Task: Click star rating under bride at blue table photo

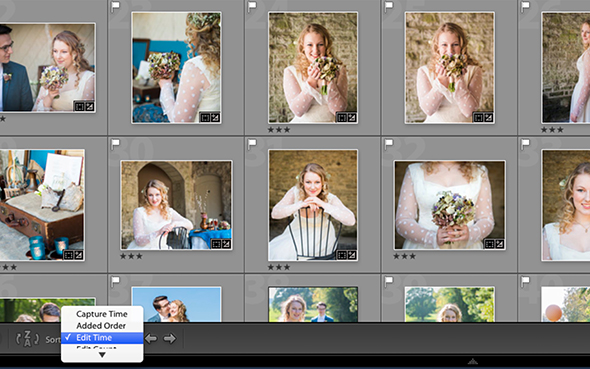Action: (131, 257)
